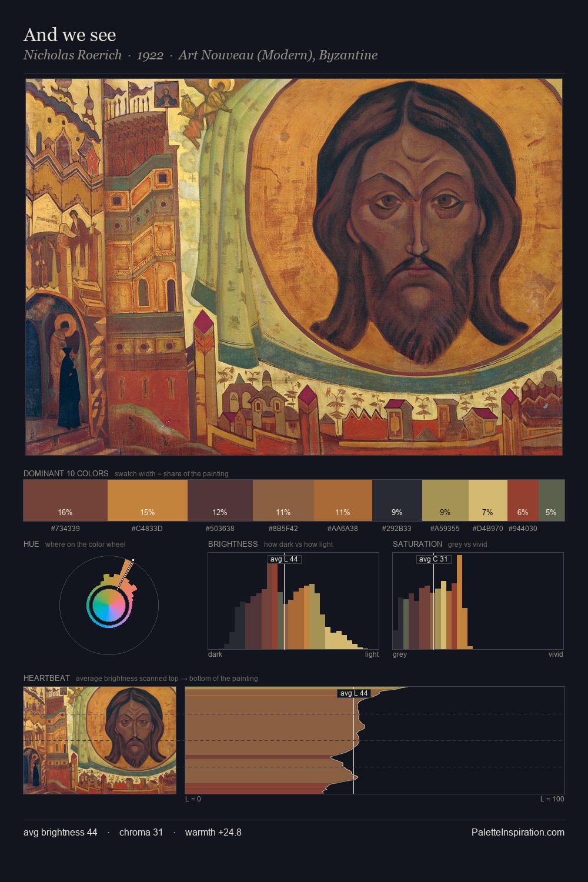Click the hex label #AA6A38
588x882 pixels.
[x=343, y=528]
